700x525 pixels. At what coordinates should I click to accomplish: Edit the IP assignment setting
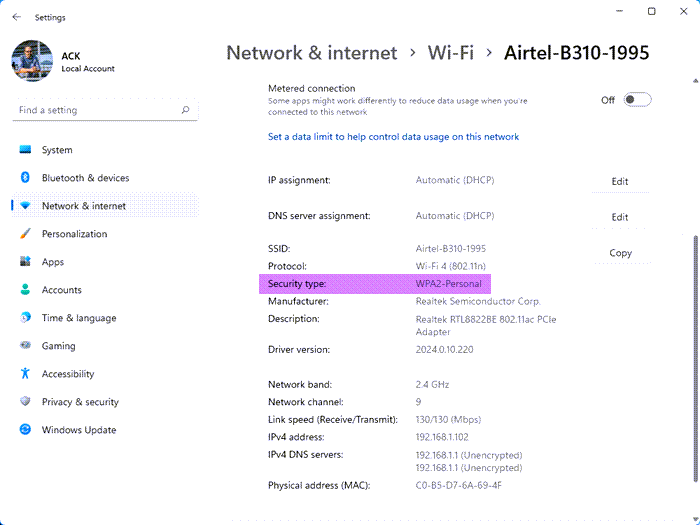tap(620, 181)
